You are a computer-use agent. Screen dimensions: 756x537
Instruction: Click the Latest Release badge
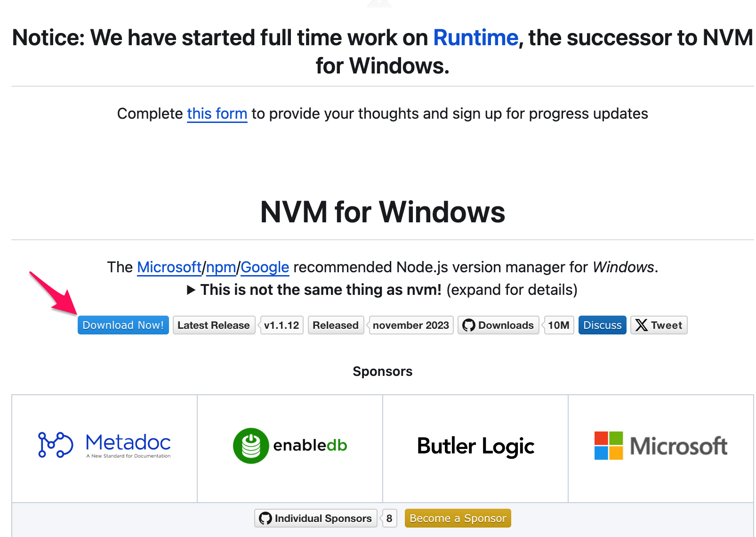click(x=214, y=325)
